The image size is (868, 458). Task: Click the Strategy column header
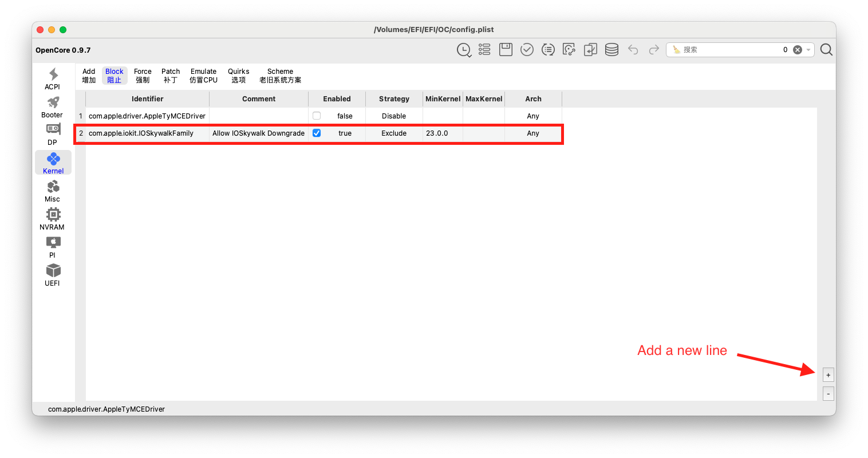(x=394, y=99)
